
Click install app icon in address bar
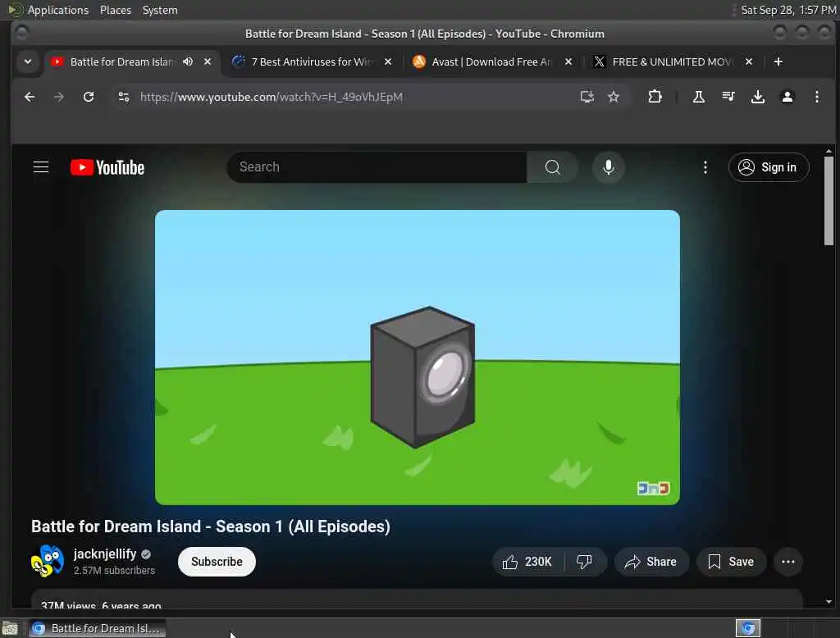coord(587,97)
